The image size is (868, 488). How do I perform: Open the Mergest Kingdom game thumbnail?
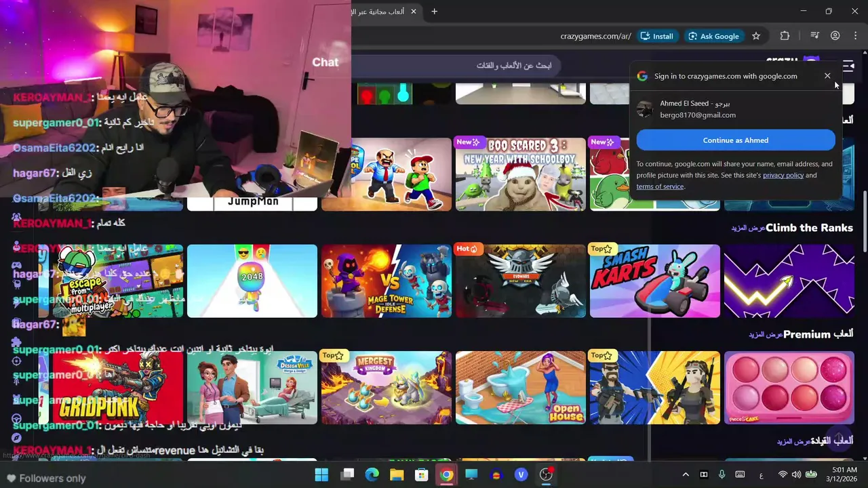click(387, 388)
